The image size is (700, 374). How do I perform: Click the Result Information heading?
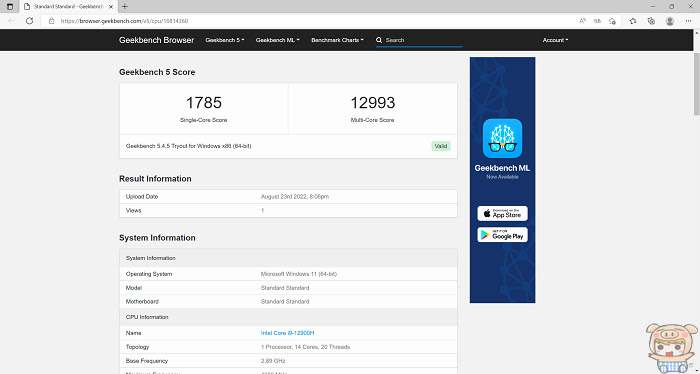155,179
